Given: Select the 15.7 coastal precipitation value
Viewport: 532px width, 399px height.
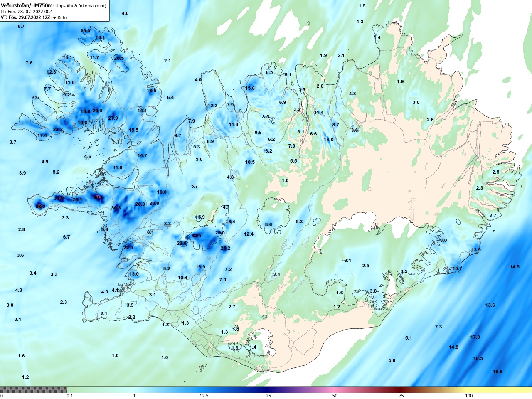Looking at the screenshot, I should click(x=457, y=268).
